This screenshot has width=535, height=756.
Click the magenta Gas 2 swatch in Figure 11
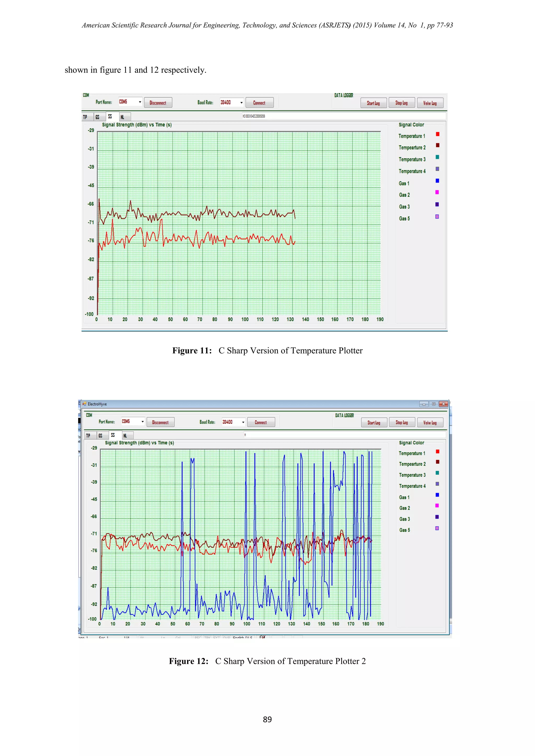pyautogui.click(x=438, y=192)
